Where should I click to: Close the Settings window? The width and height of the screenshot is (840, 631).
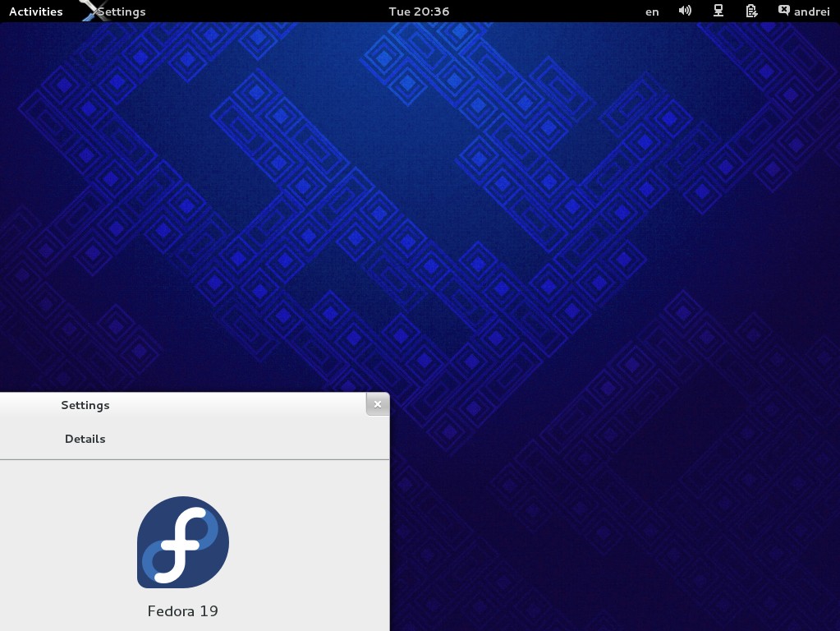coord(377,403)
